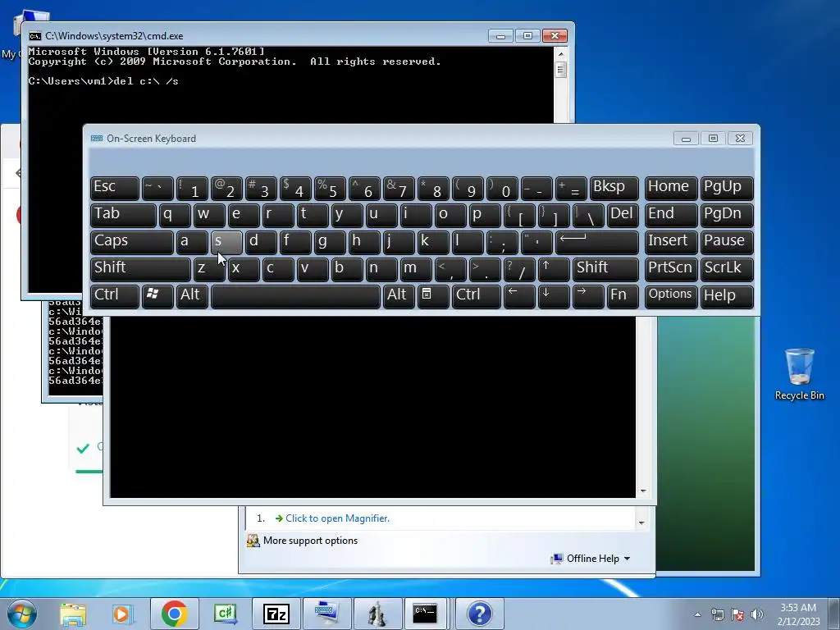This screenshot has height=630, width=840.
Task: Open More support options link
Action: click(x=310, y=541)
